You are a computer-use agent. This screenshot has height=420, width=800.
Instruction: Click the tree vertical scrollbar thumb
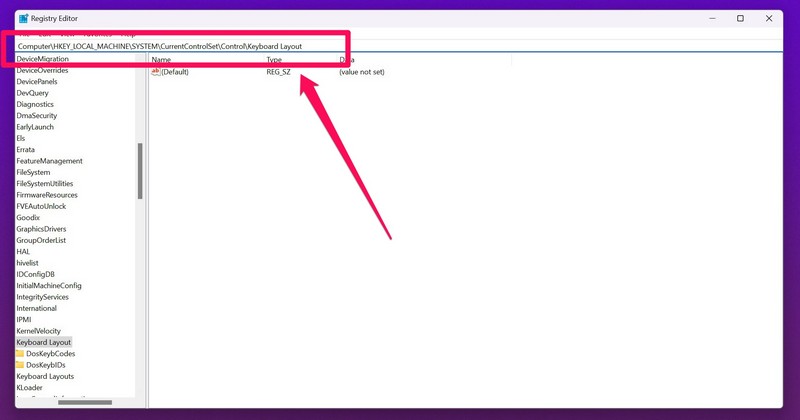point(140,171)
